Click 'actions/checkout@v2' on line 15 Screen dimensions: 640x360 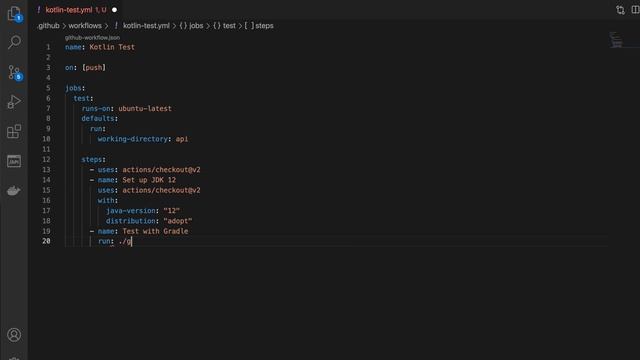coord(161,190)
